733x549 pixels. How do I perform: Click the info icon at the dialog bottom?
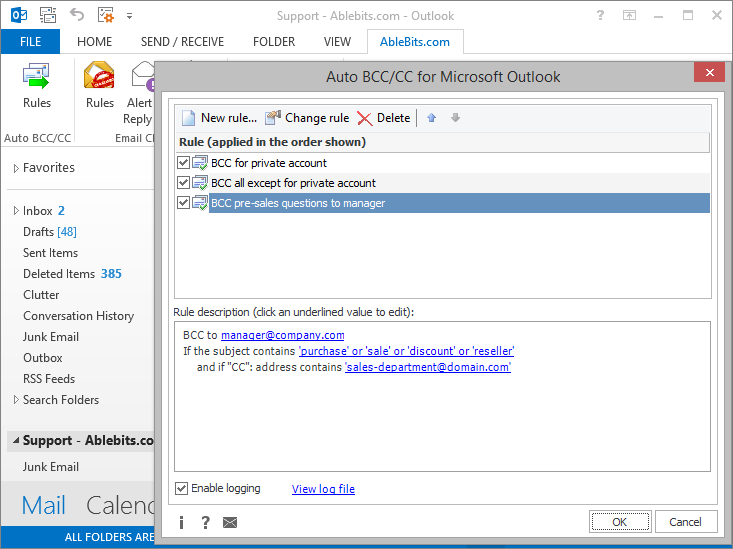click(x=181, y=522)
